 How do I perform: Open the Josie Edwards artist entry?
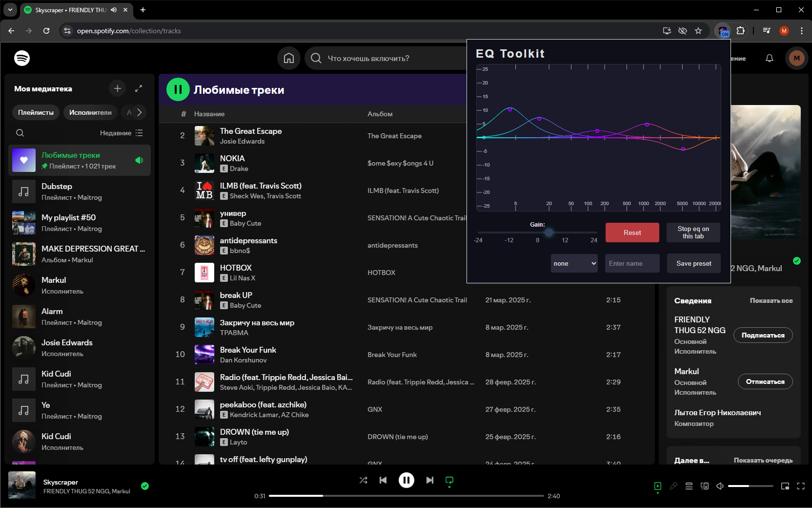coord(80,348)
